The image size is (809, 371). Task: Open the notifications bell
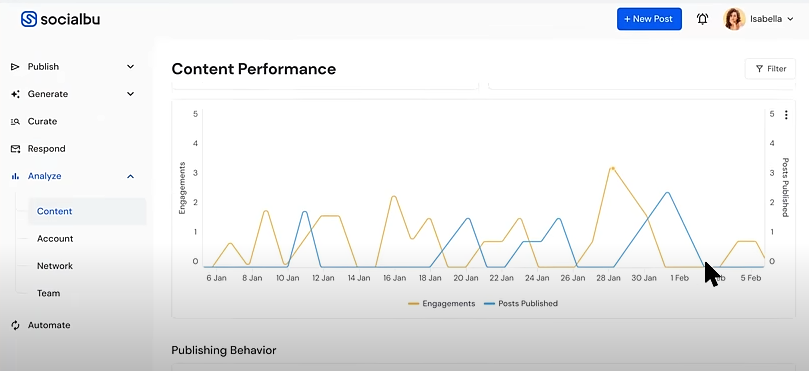pyautogui.click(x=702, y=19)
